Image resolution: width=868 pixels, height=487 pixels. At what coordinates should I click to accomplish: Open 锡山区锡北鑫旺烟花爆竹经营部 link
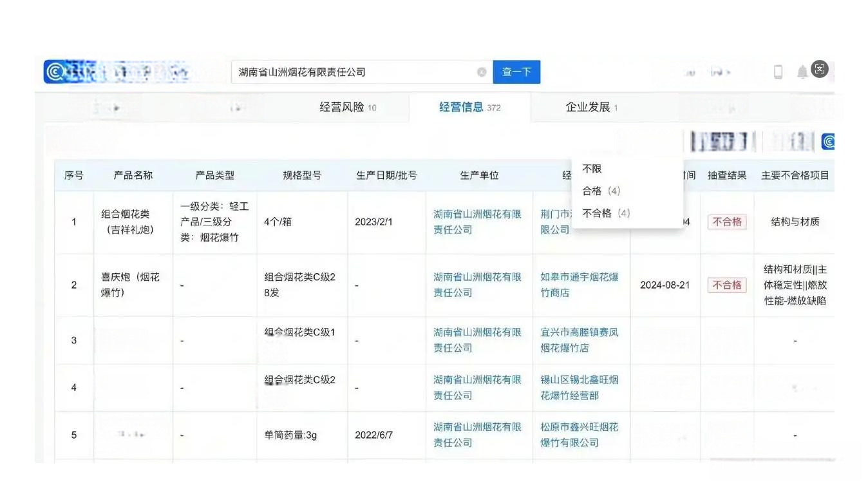point(580,387)
